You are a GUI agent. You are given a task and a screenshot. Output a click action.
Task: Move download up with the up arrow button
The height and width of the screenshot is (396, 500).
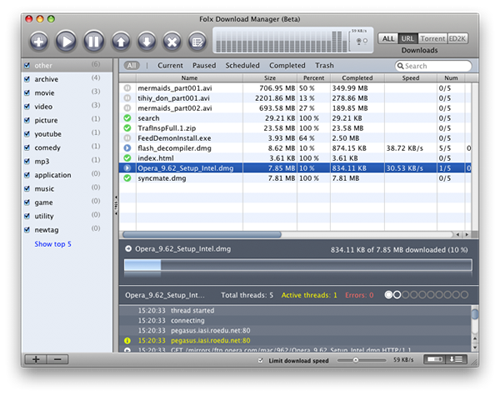121,42
